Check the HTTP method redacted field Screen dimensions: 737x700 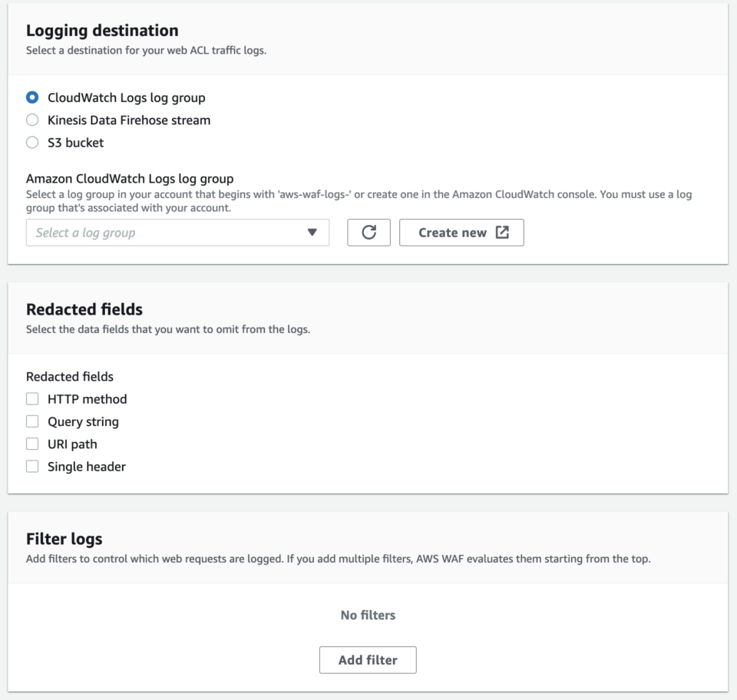(32, 398)
